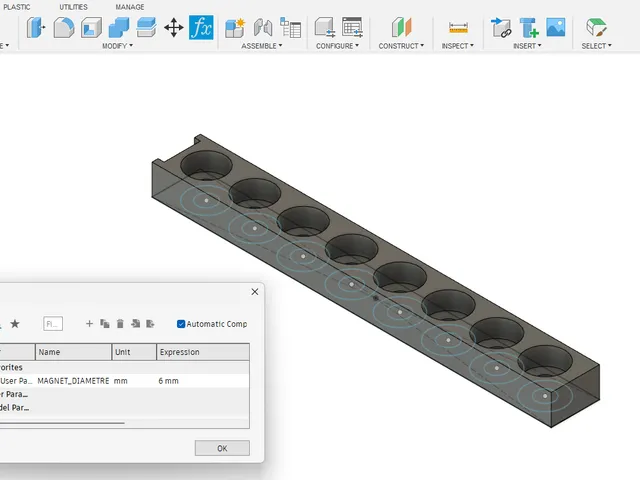Click the parameter filter input field
Screen dimensions: 640x480
tap(53, 324)
